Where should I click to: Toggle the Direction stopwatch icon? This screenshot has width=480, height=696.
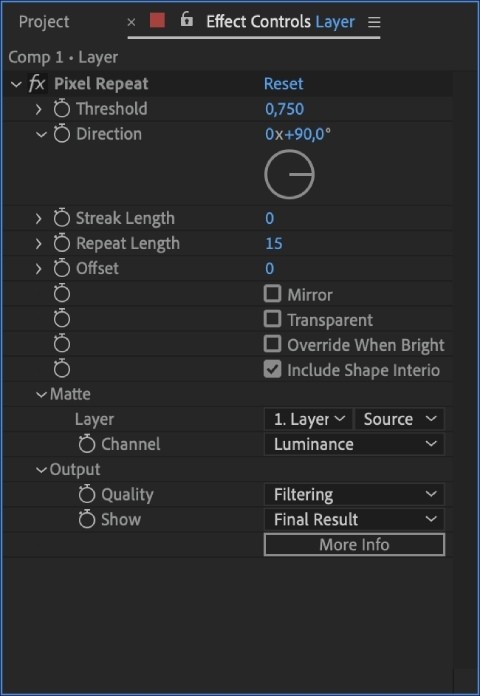coord(62,134)
